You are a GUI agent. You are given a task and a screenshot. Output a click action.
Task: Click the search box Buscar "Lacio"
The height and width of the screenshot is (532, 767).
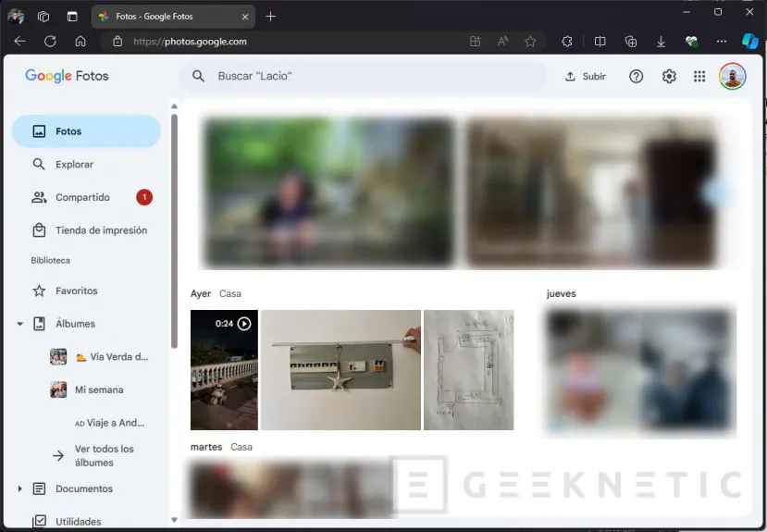click(363, 76)
